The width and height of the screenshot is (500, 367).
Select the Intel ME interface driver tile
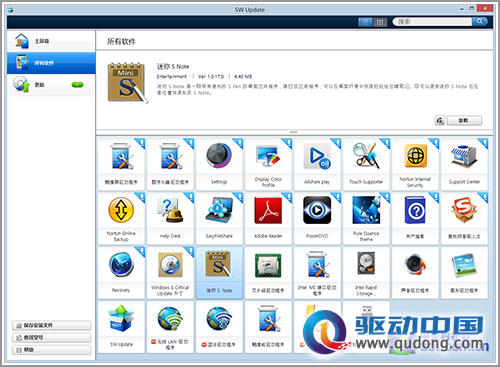pos(317,273)
